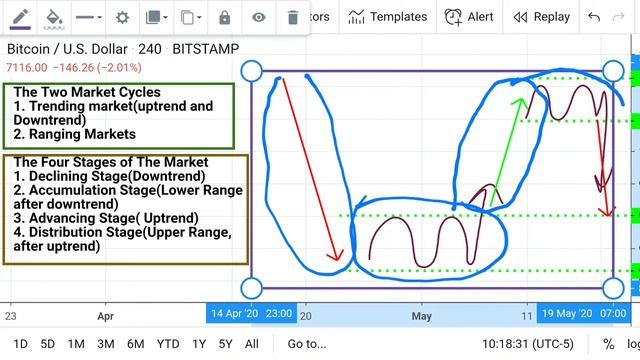Select the 3M time range
The width and height of the screenshot is (640, 360).
point(106,344)
